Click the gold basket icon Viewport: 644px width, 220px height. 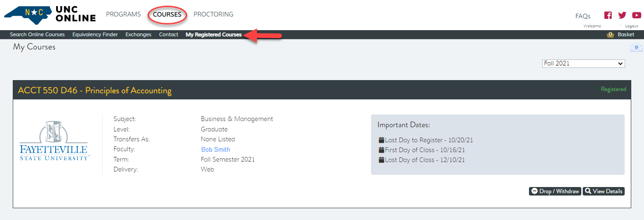610,35
